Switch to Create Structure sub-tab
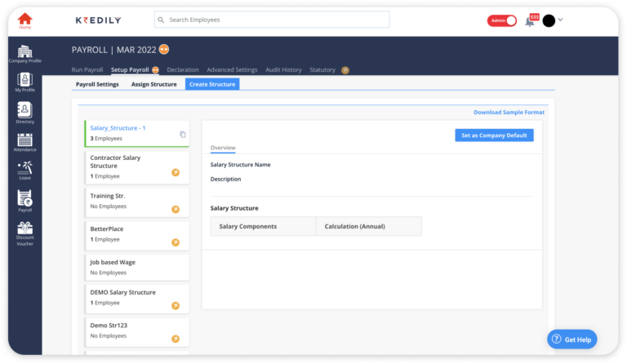This screenshot has width=627, height=364. click(212, 84)
